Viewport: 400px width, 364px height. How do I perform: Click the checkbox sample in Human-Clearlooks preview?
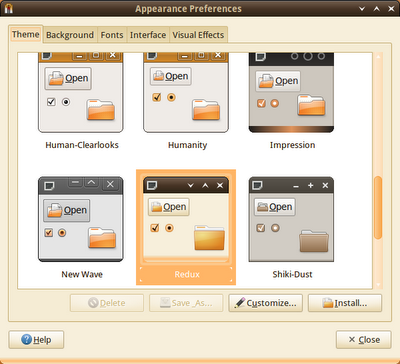tap(51, 101)
